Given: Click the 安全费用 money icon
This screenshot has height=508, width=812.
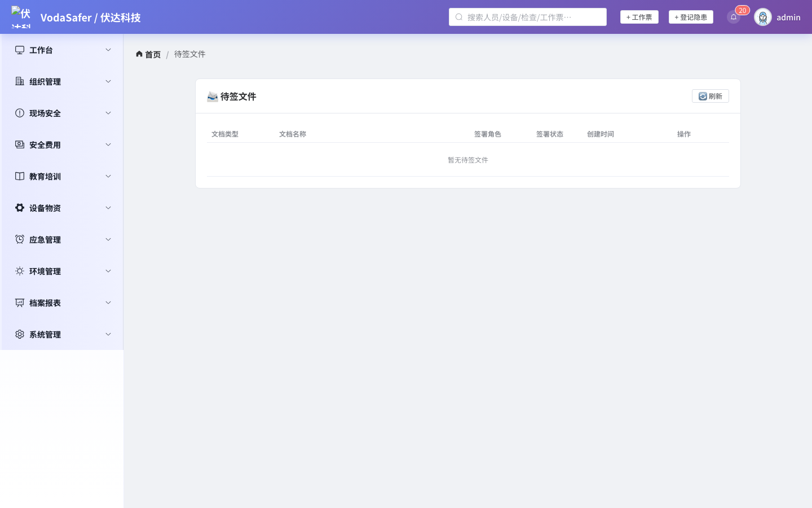Looking at the screenshot, I should click(x=20, y=144).
